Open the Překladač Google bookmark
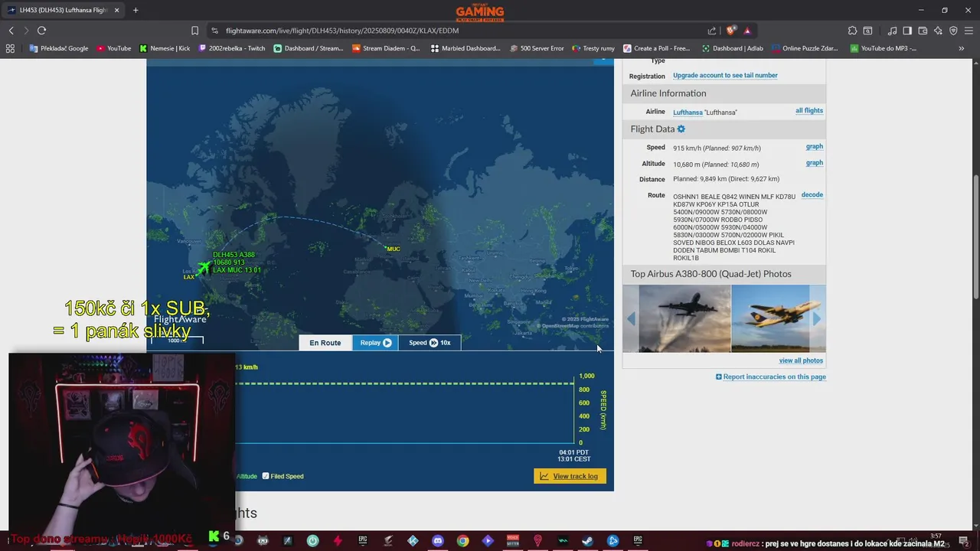 click(x=59, y=48)
